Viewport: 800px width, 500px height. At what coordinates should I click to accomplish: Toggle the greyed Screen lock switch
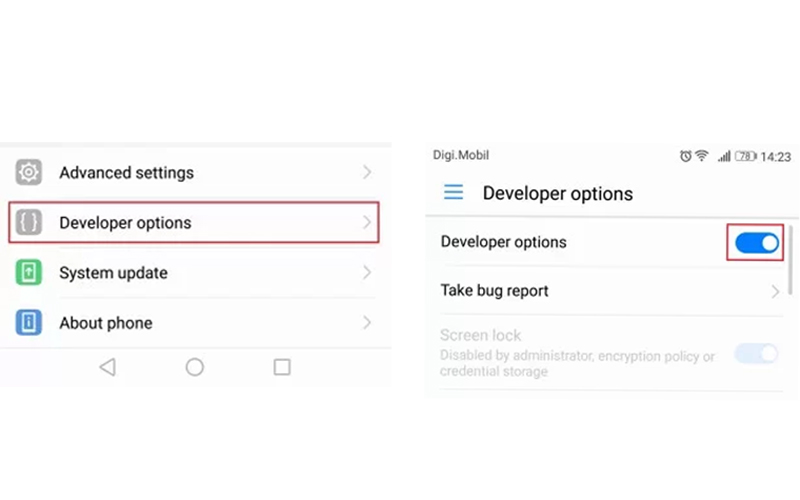(x=756, y=353)
